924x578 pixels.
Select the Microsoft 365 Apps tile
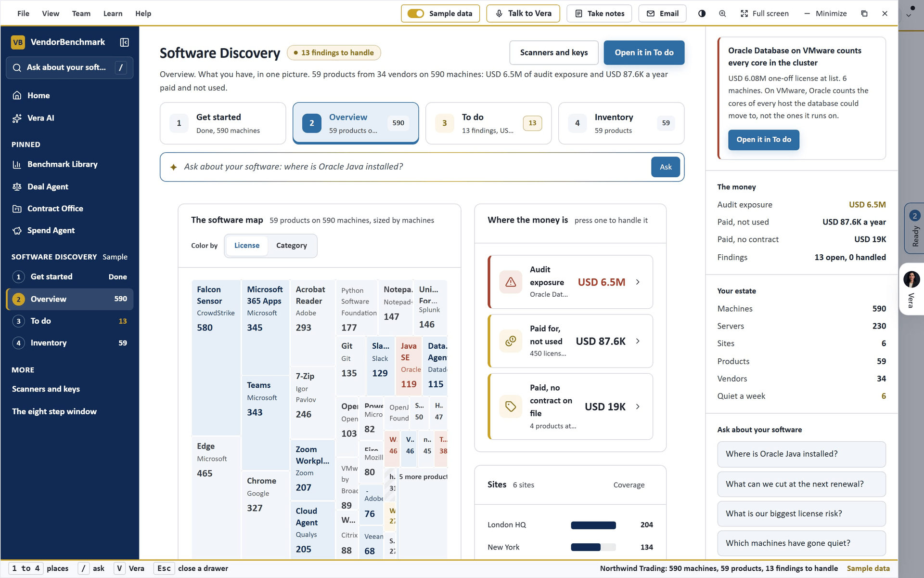click(265, 327)
